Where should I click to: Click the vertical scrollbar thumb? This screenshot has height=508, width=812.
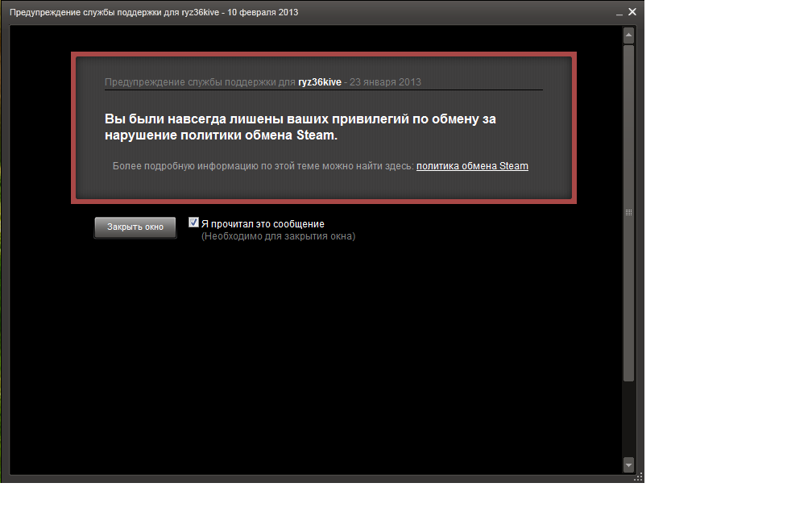point(628,213)
